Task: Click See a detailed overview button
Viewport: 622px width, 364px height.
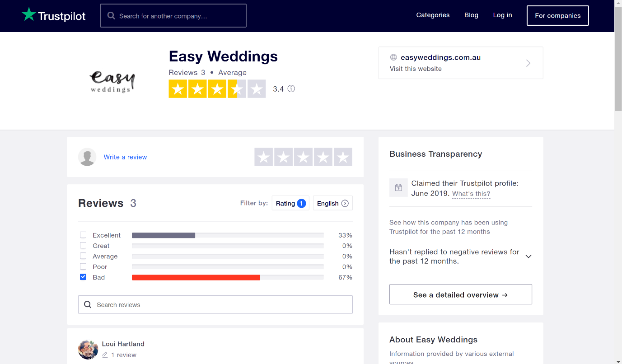Action: 461,294
